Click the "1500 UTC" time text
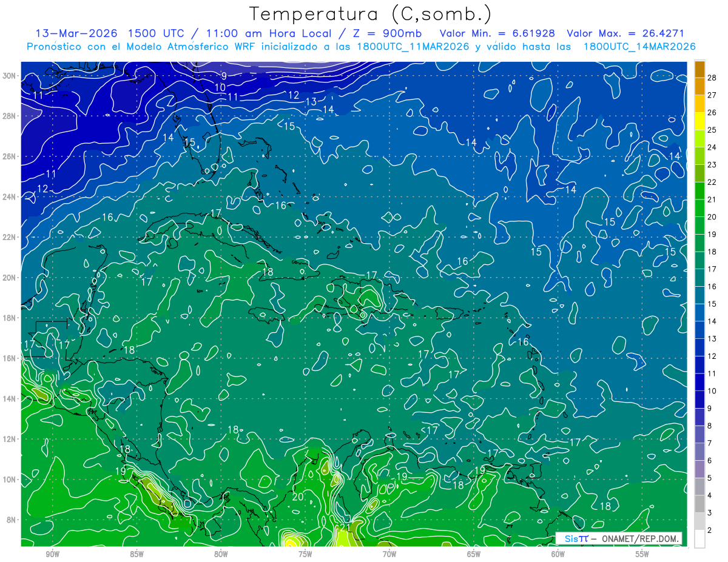Screen dimensions: 728x562 157,33
